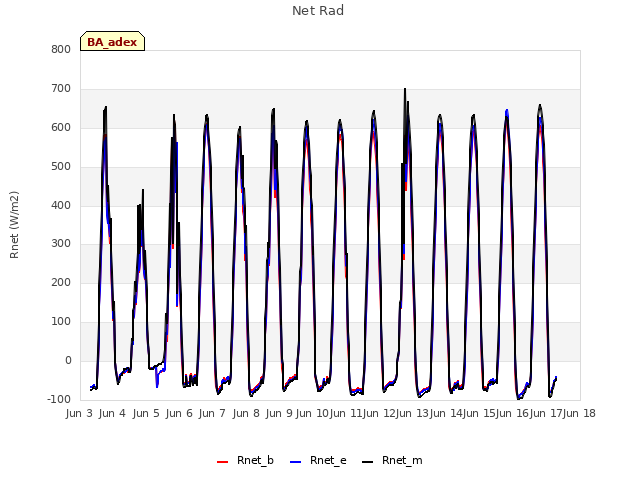Viewport: 640px width, 480px height.
Task: Click the Jun 7 x-axis label
Action: pos(212,413)
